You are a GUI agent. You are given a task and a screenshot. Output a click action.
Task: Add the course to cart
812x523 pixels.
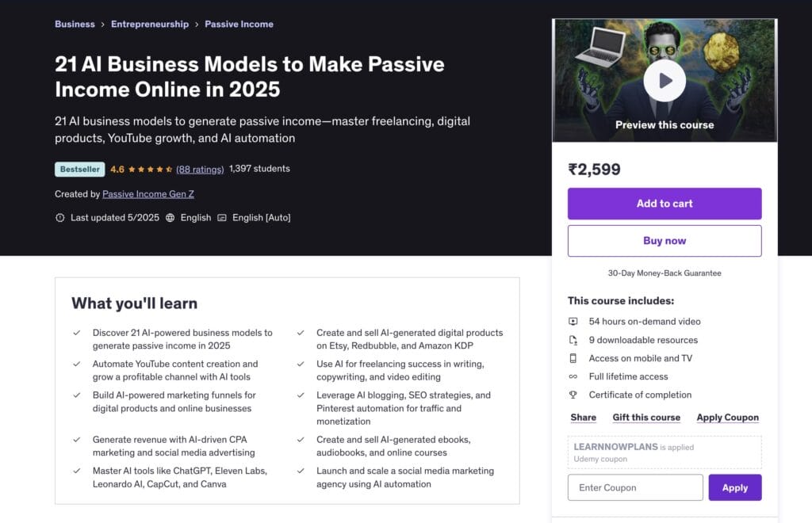tap(665, 203)
